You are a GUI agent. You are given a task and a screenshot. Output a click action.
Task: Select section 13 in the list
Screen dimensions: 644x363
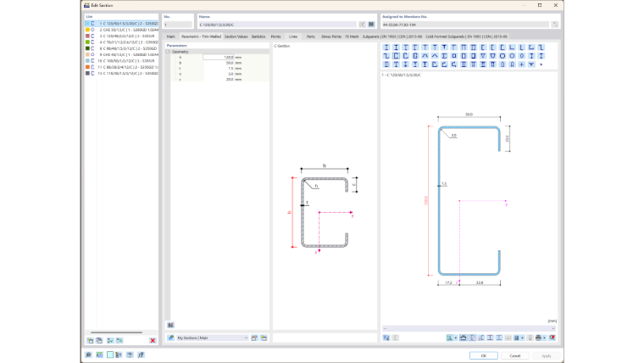coord(121,73)
